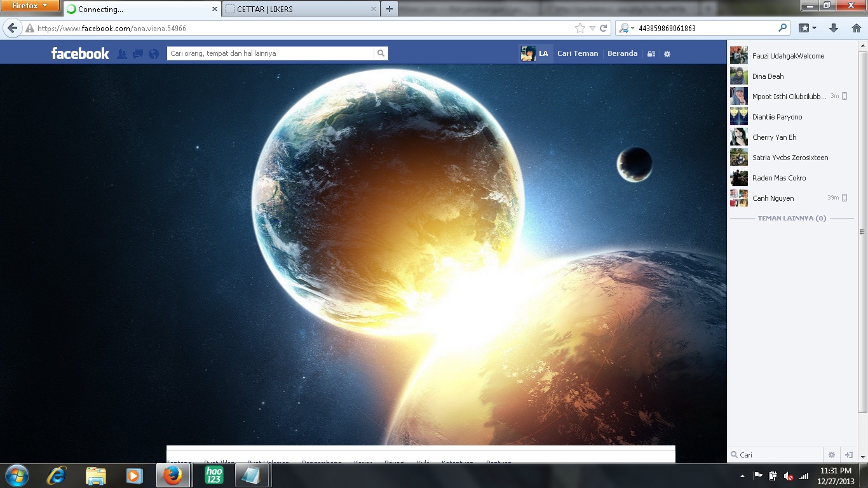Click the Facebook search magnifier button
The width and height of the screenshot is (868, 488).
point(381,53)
